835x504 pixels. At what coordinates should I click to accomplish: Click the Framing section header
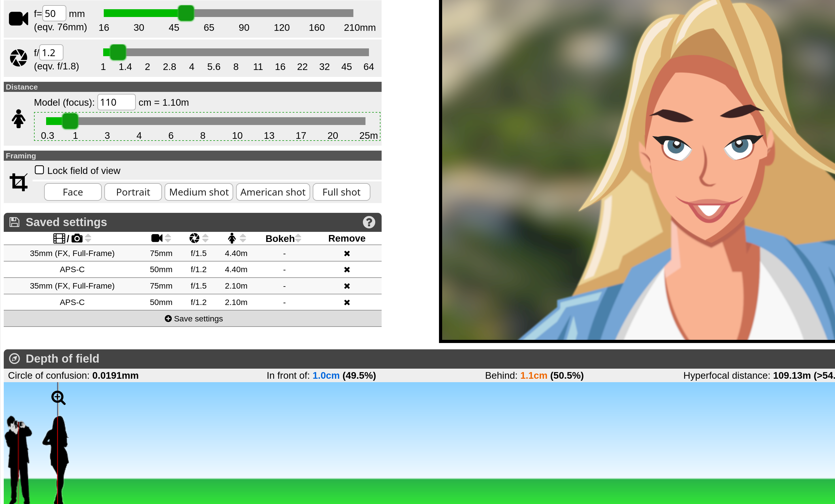(193, 156)
